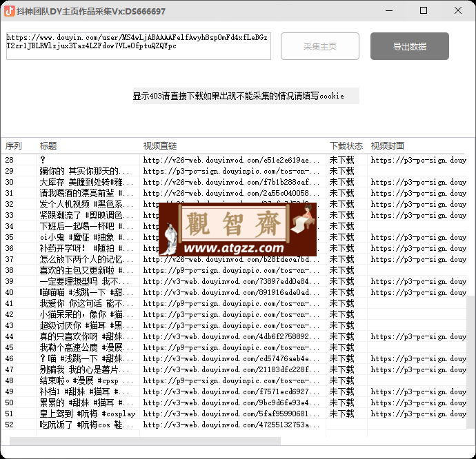476x459 pixels.
Task: Click video link ending 2a55c040058
Action: 231,193
